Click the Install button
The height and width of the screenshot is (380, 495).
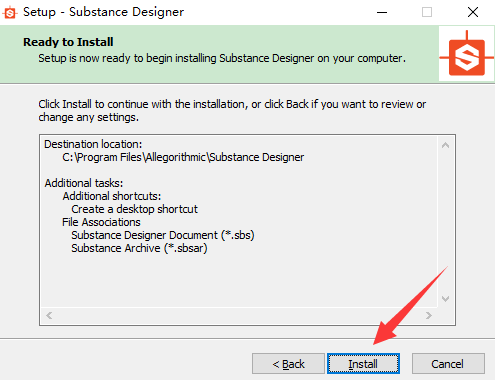pos(363,364)
